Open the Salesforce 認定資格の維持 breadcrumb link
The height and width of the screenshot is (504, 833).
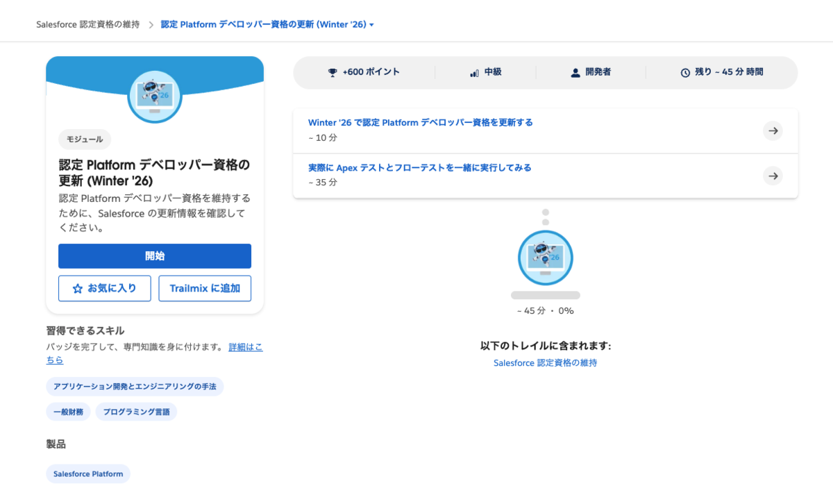[x=87, y=24]
